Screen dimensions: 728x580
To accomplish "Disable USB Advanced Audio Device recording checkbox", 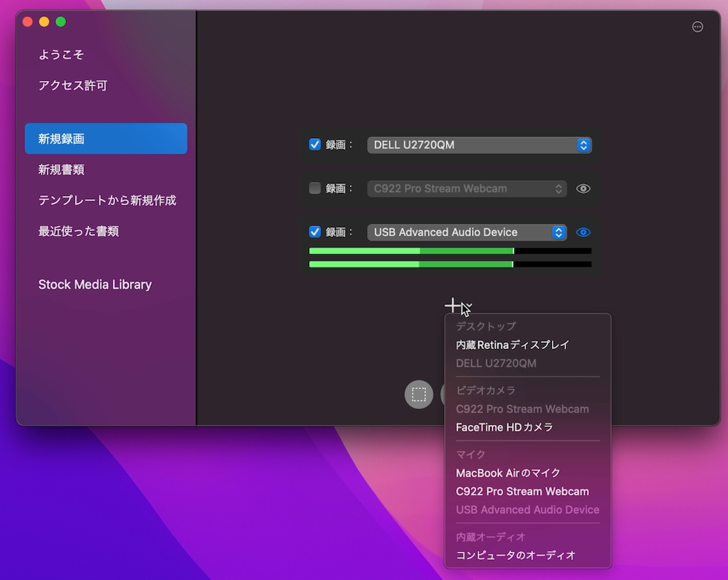I will [x=315, y=232].
